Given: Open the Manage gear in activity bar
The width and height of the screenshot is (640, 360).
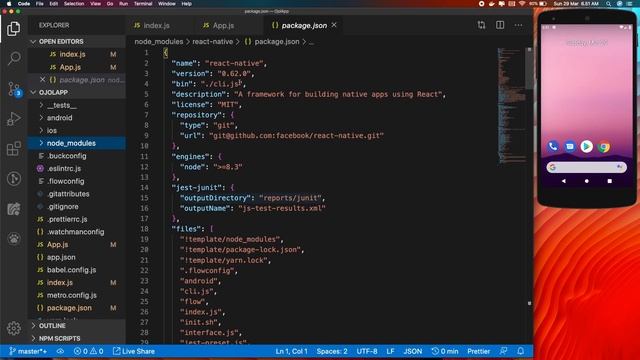Looking at the screenshot, I should (x=13, y=328).
